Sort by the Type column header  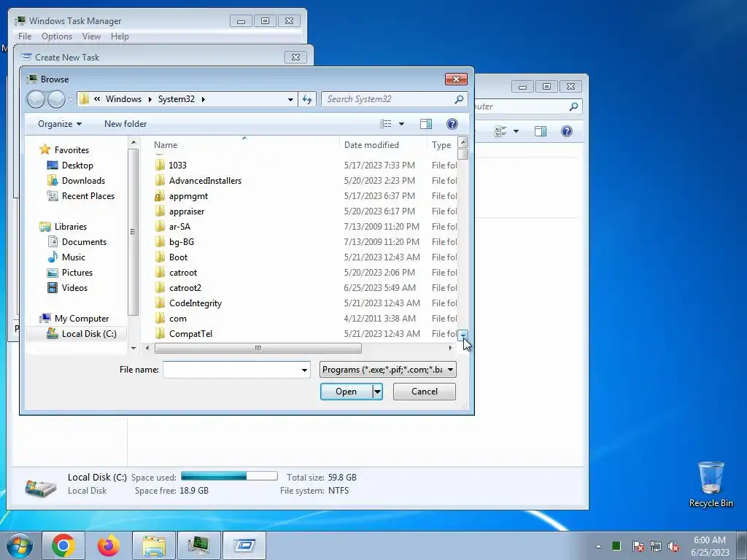tap(442, 145)
